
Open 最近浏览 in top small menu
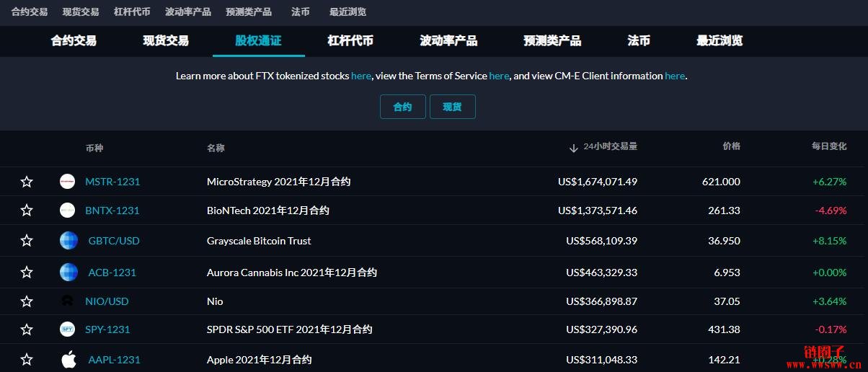[x=347, y=12]
